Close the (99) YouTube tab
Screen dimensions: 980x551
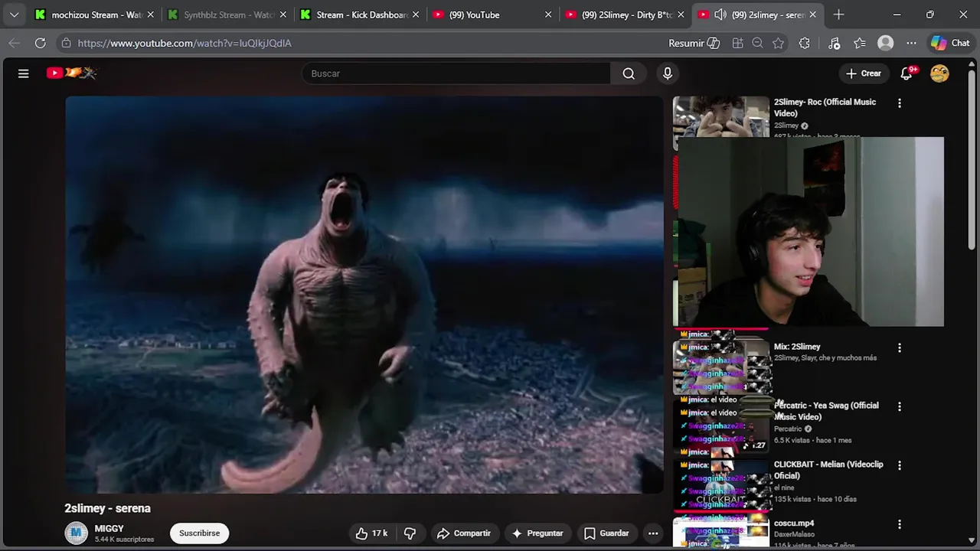548,15
